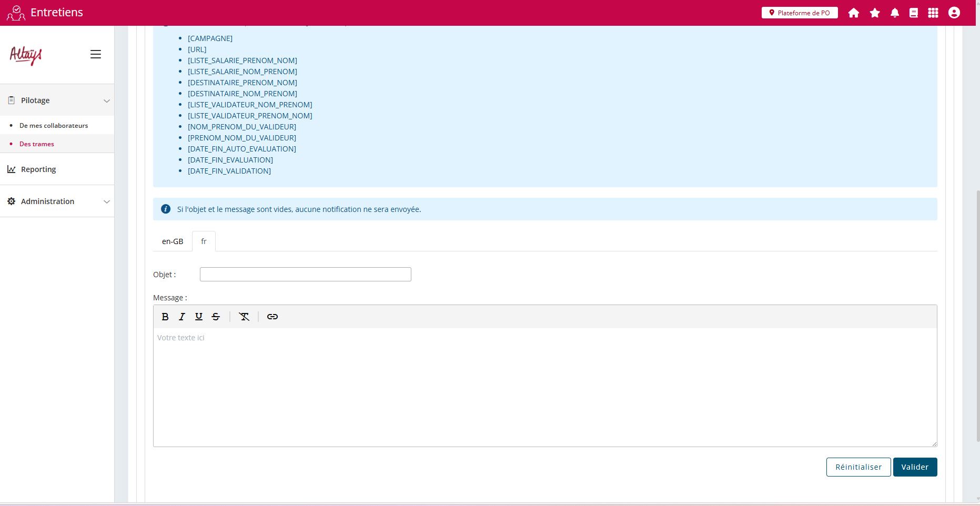This screenshot has width=980, height=506.
Task: Open notifications bell
Action: 894,13
